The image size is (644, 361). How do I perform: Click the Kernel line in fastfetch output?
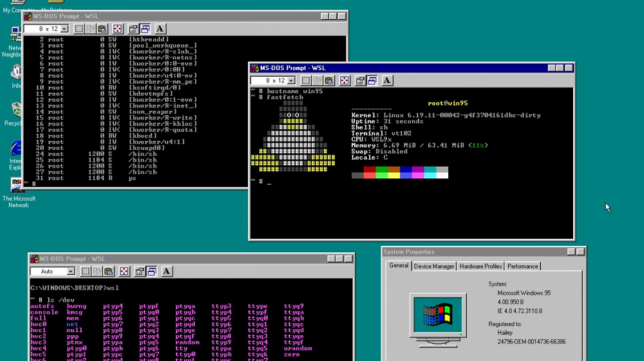(446, 115)
